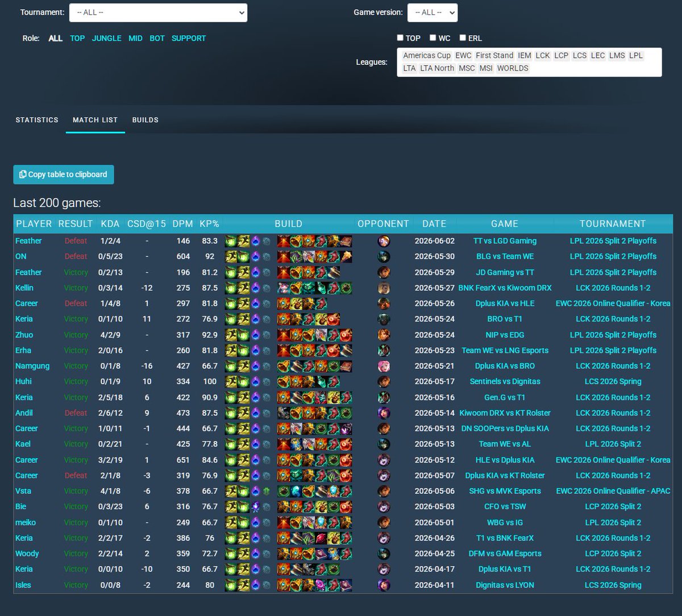The width and height of the screenshot is (682, 616).
Task: Click the opponent champion icon in Isles' row
Action: 384,585
